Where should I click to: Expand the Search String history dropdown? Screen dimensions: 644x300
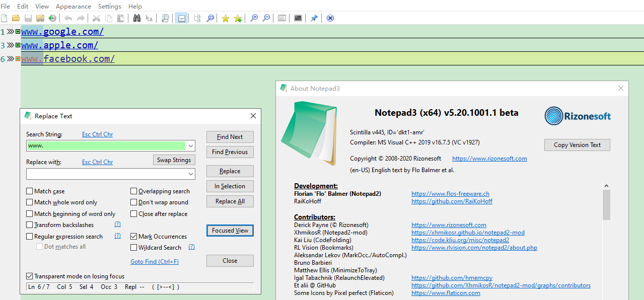[190, 146]
